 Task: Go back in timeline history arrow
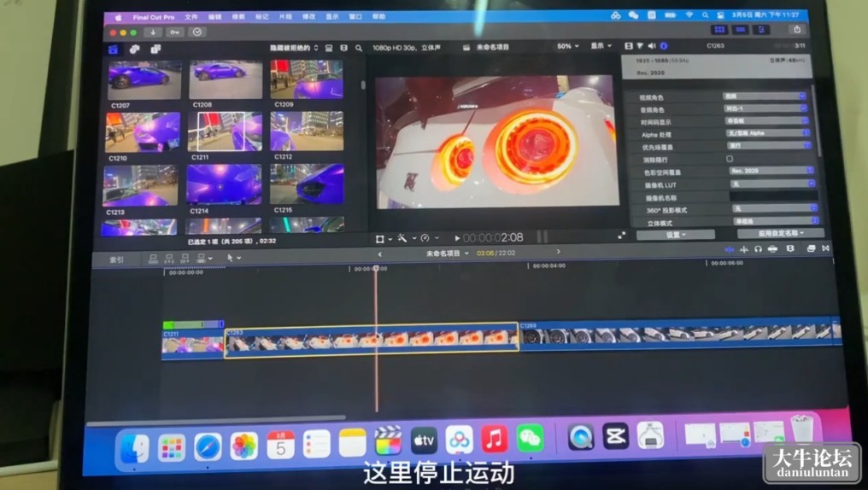379,254
